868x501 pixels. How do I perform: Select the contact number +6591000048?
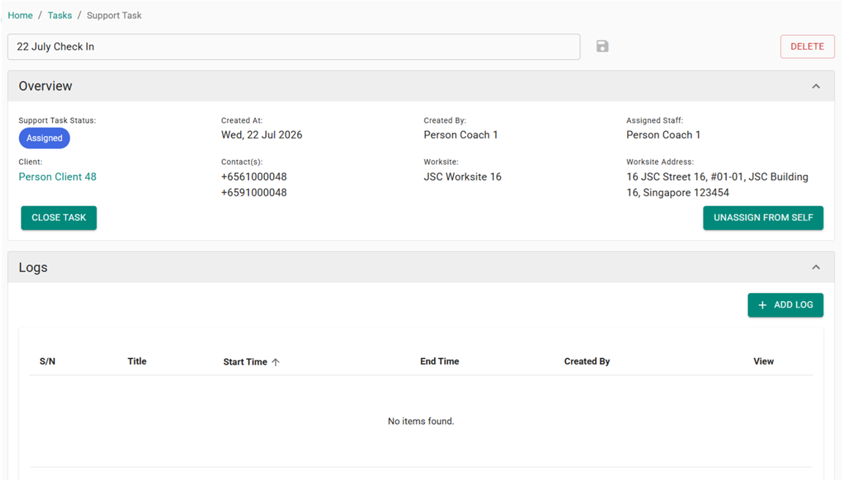click(254, 193)
